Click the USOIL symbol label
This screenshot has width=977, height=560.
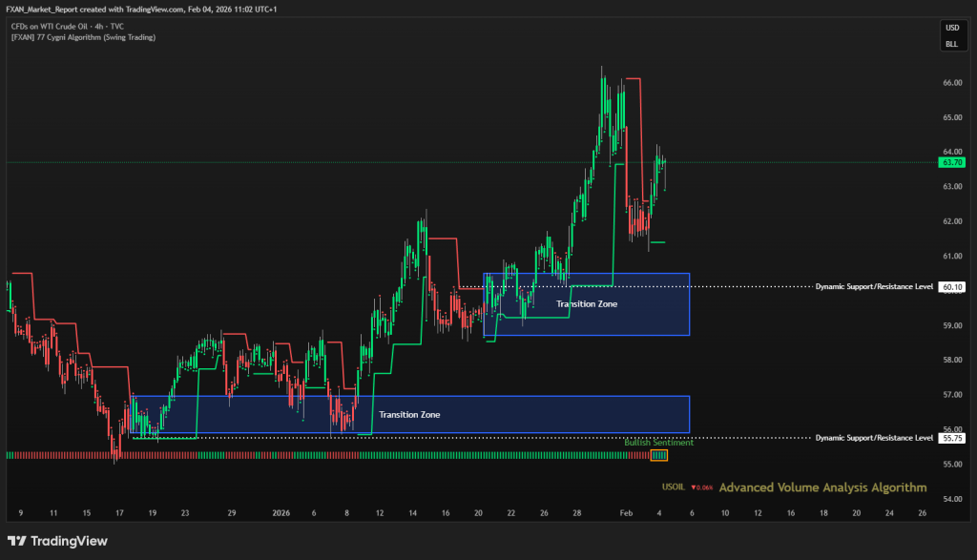coord(674,487)
